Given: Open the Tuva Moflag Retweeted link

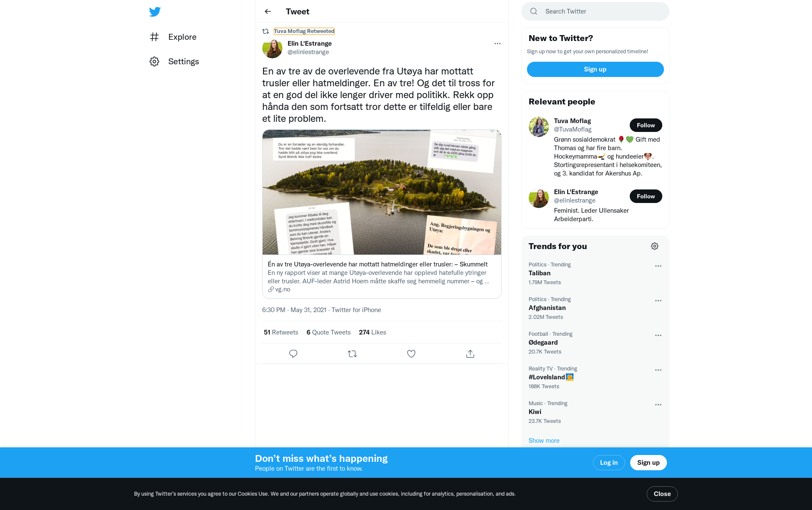Looking at the screenshot, I should click(304, 31).
